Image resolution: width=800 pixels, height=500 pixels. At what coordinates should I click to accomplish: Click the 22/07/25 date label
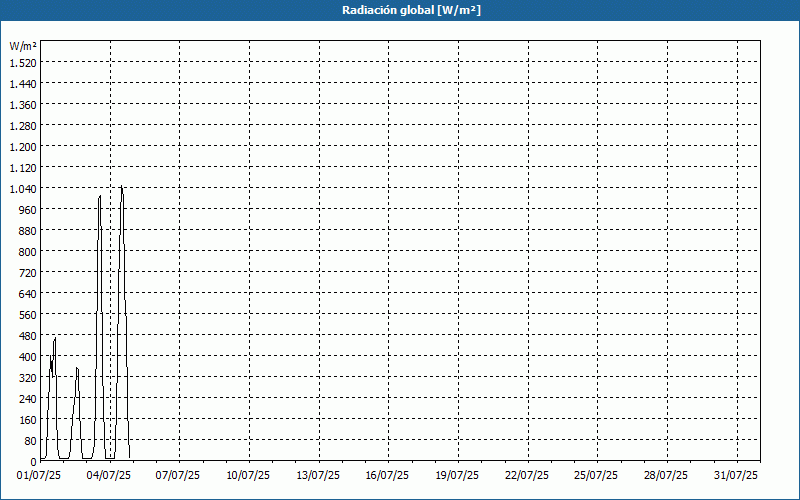point(527,476)
